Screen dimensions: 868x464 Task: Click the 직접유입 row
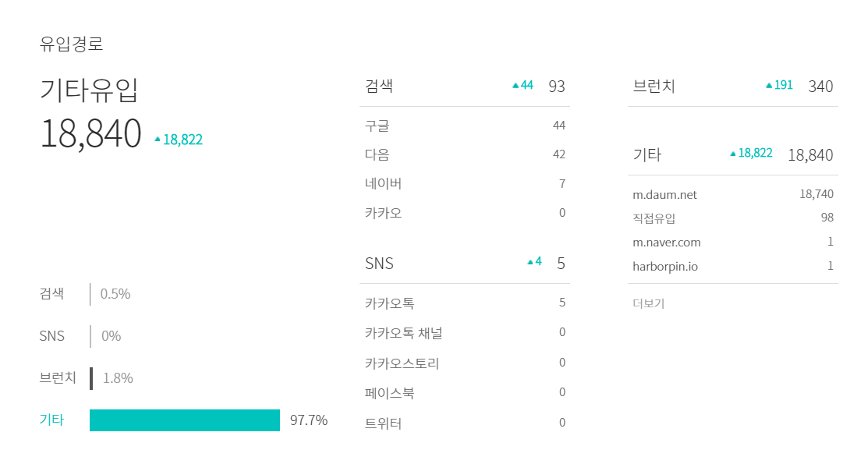(x=733, y=218)
